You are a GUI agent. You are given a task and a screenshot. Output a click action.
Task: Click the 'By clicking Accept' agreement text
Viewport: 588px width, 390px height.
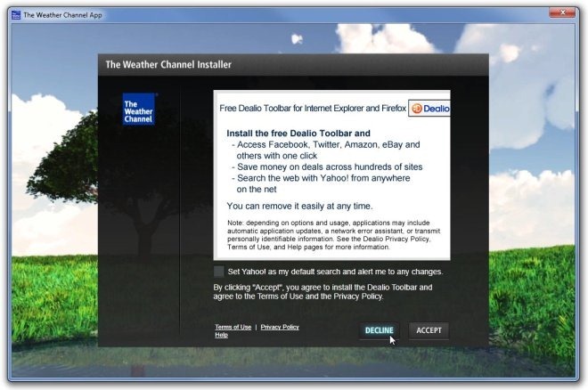[323, 292]
